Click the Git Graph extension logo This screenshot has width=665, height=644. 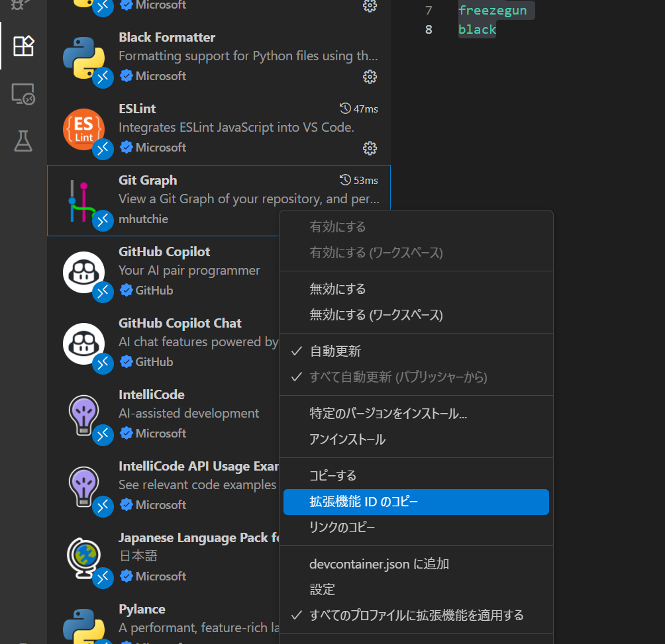[x=84, y=201]
